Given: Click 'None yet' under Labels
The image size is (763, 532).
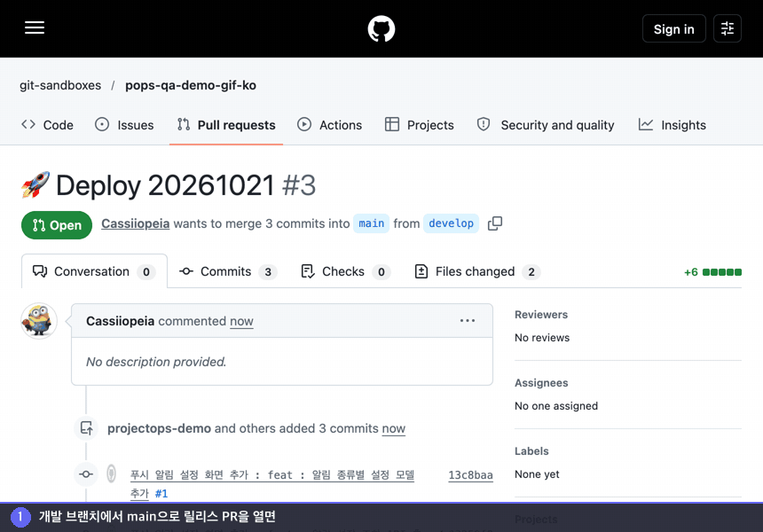Looking at the screenshot, I should [x=537, y=474].
